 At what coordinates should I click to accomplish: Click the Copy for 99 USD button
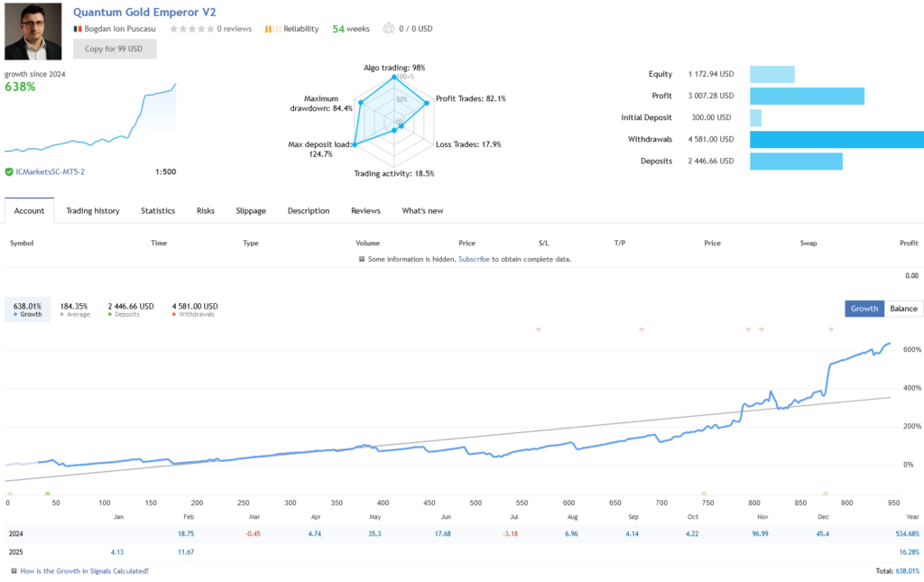[x=115, y=48]
